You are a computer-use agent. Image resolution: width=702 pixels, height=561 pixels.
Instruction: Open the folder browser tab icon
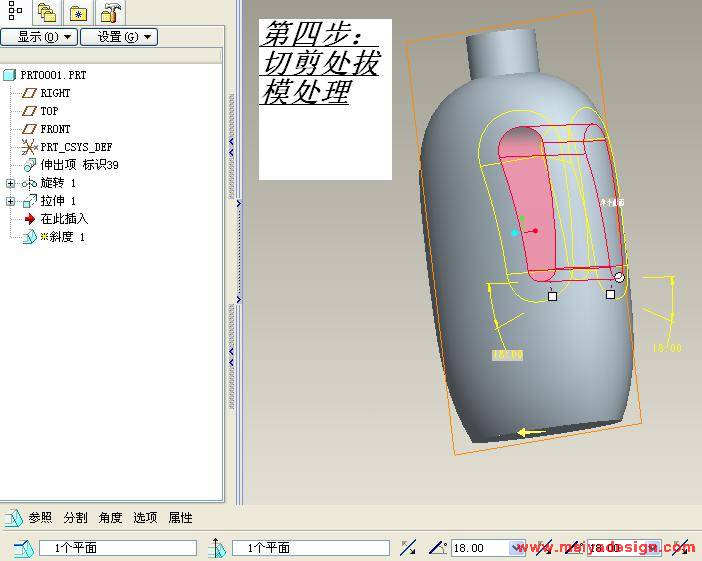(x=46, y=12)
